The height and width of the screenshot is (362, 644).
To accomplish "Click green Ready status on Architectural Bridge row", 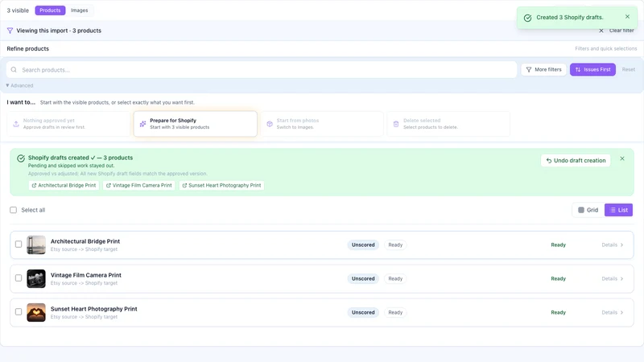I will (x=558, y=245).
